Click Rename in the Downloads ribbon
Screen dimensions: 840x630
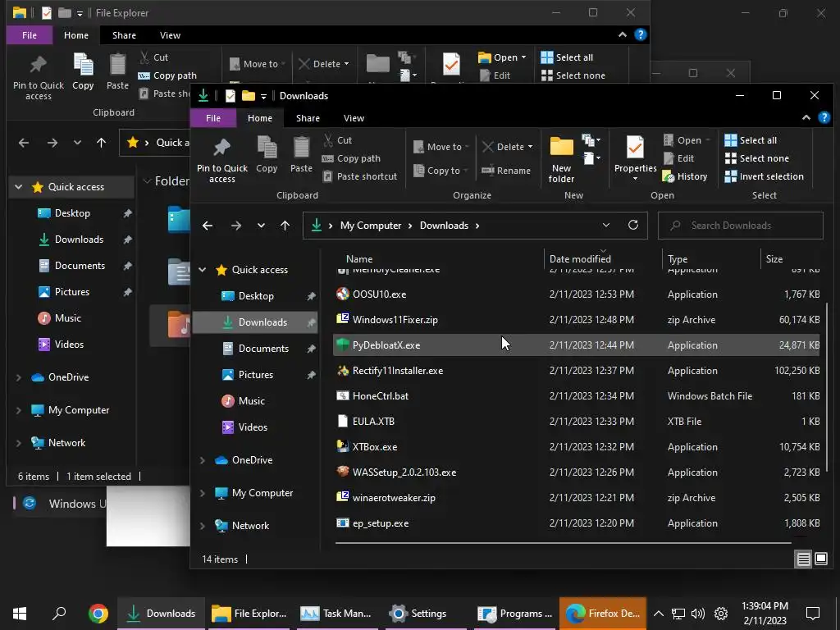tap(505, 171)
